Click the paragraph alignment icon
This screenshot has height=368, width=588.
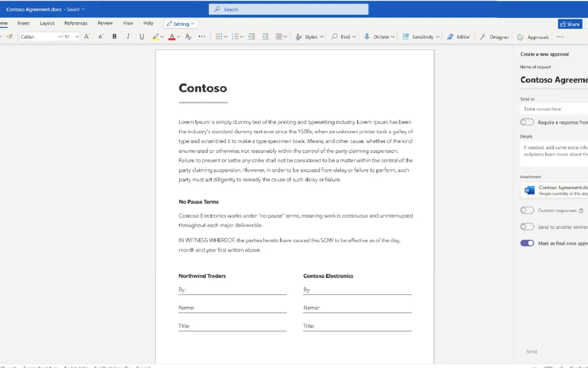(279, 36)
